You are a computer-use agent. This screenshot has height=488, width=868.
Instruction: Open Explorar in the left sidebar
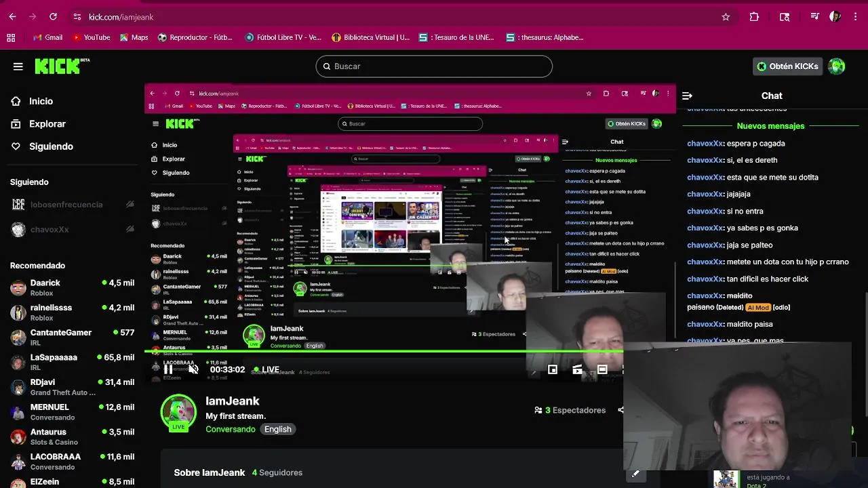click(39, 124)
